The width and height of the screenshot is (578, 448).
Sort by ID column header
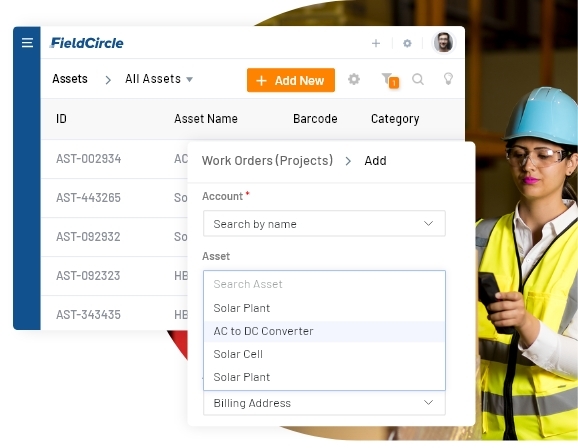coord(61,119)
